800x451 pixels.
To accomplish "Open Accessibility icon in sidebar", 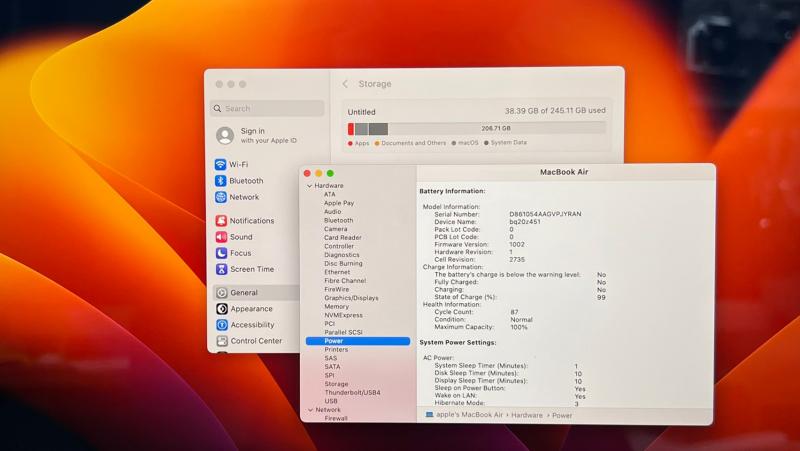I will (222, 324).
